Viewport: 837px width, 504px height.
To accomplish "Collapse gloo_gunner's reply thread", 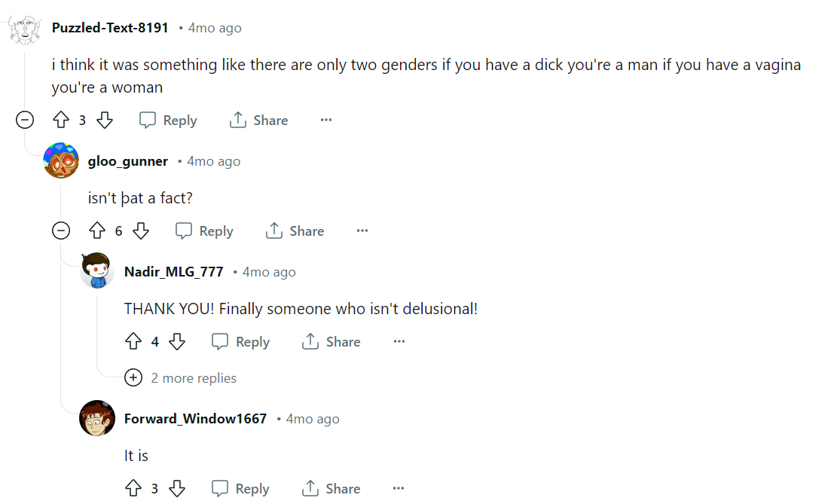I will [61, 231].
